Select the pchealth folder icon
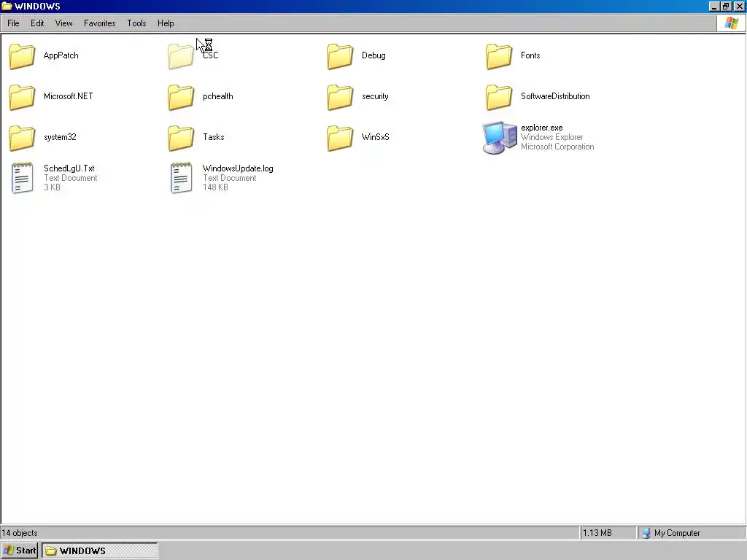 point(181,97)
